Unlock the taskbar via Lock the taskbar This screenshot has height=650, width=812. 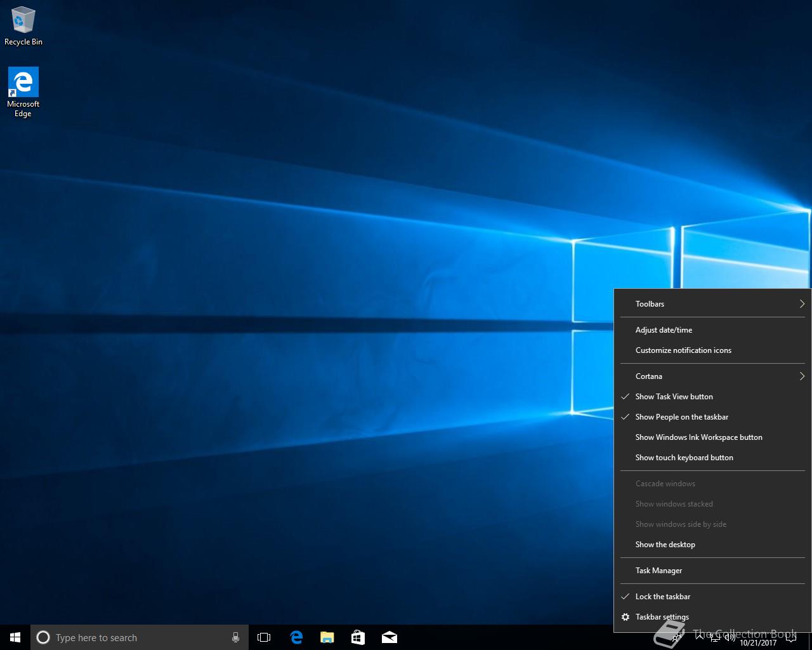[713, 597]
